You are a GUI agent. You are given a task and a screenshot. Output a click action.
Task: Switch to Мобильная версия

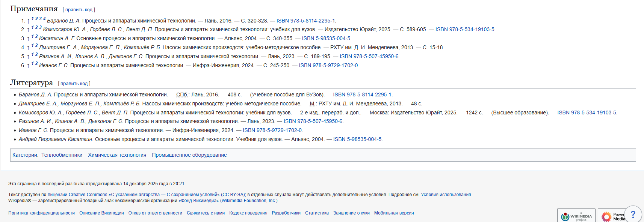(394, 213)
